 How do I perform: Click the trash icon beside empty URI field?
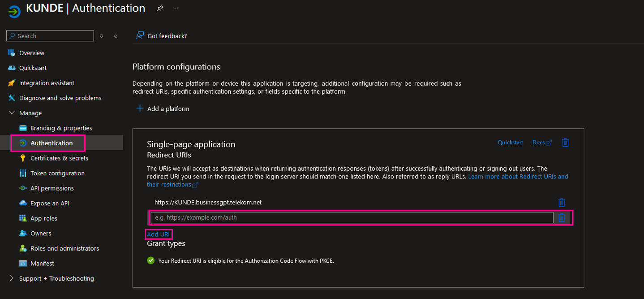click(x=562, y=218)
